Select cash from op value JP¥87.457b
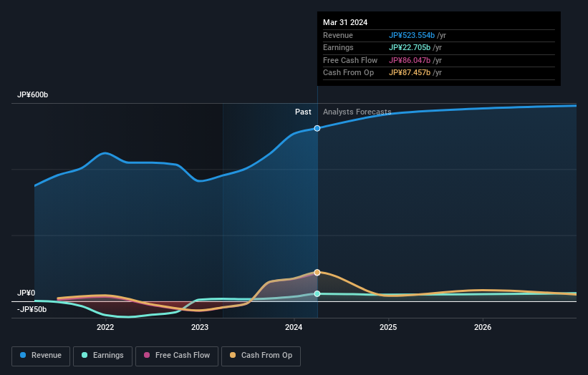The height and width of the screenshot is (375, 588). (410, 73)
